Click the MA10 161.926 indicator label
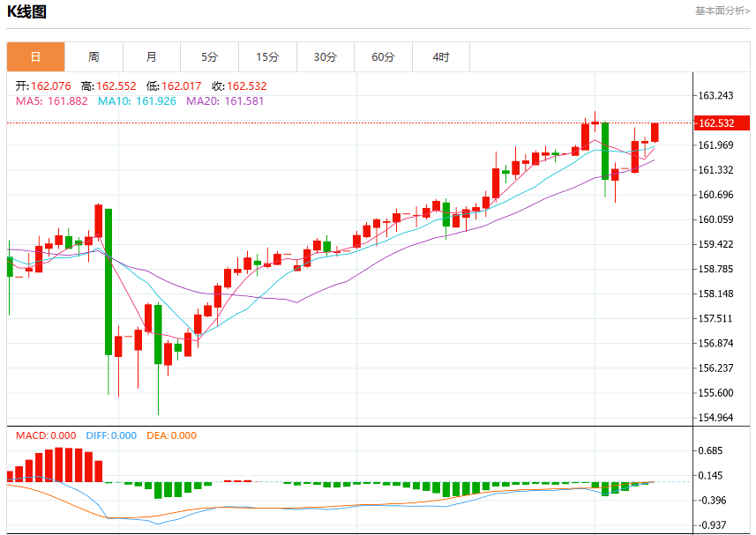Viewport: 756px width, 535px height. (137, 101)
